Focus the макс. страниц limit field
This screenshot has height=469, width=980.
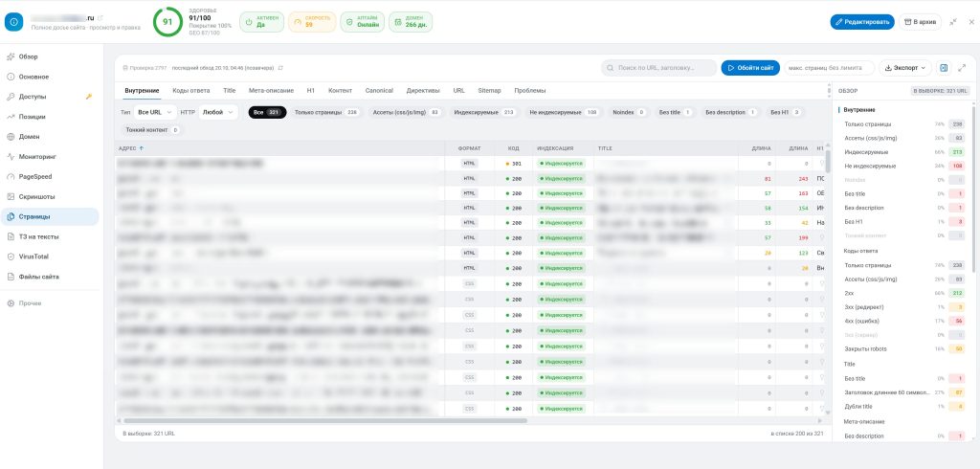point(830,68)
